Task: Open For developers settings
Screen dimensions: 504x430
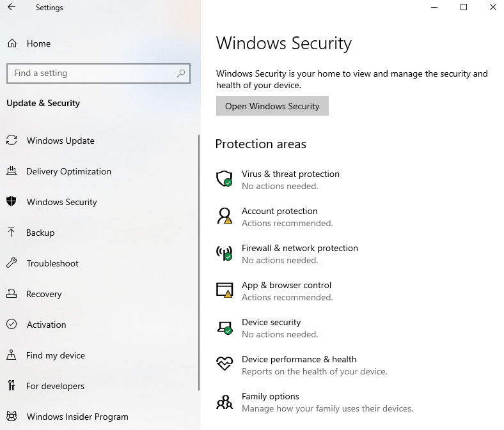Action: [x=55, y=386]
